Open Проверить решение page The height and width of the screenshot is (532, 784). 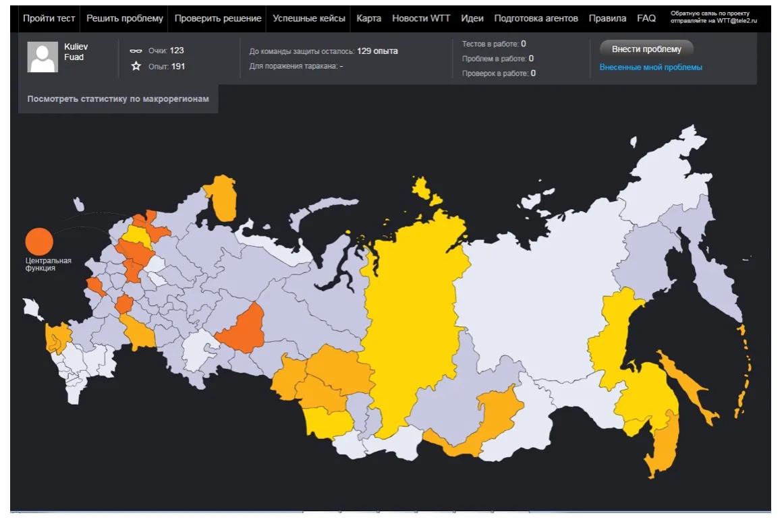coord(218,18)
